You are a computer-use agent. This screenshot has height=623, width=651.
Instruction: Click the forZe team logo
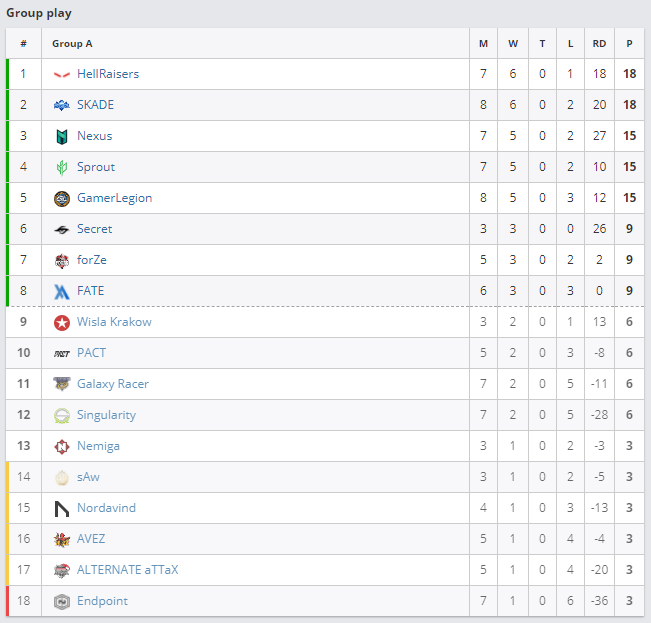pos(62,260)
